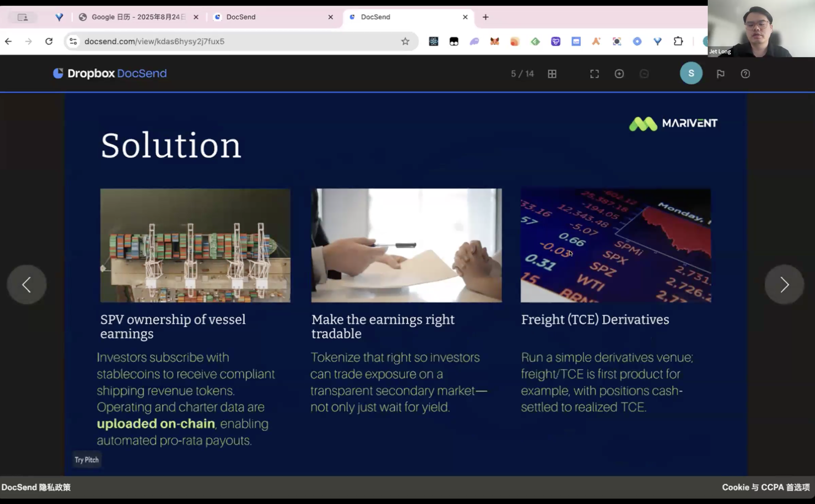Reload the DocSend page
Image resolution: width=815 pixels, height=504 pixels.
(49, 41)
